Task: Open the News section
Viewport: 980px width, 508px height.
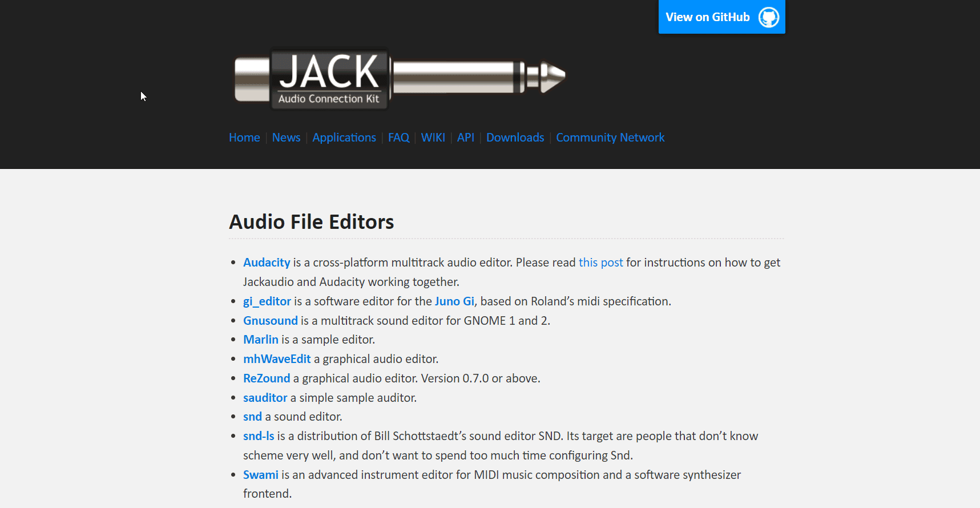Action: tap(286, 138)
